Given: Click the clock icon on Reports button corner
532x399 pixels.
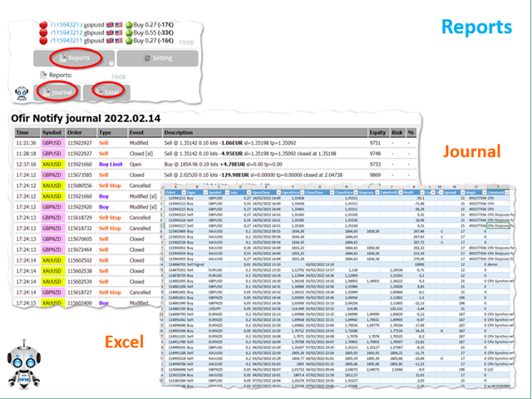Looking at the screenshot, I should 111,63.
